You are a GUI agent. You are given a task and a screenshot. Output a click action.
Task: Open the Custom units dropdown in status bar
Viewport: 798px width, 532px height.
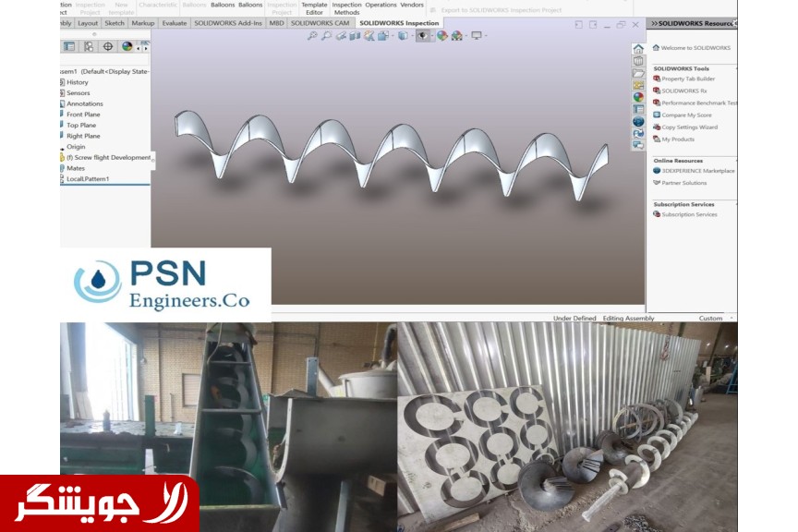coord(717,318)
